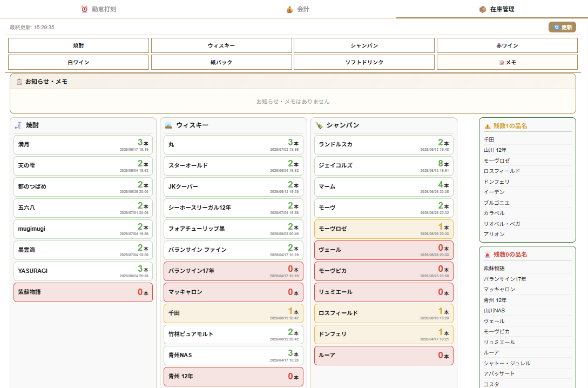Click the clipboard icon beside お知らせ・メモ

tap(19, 82)
